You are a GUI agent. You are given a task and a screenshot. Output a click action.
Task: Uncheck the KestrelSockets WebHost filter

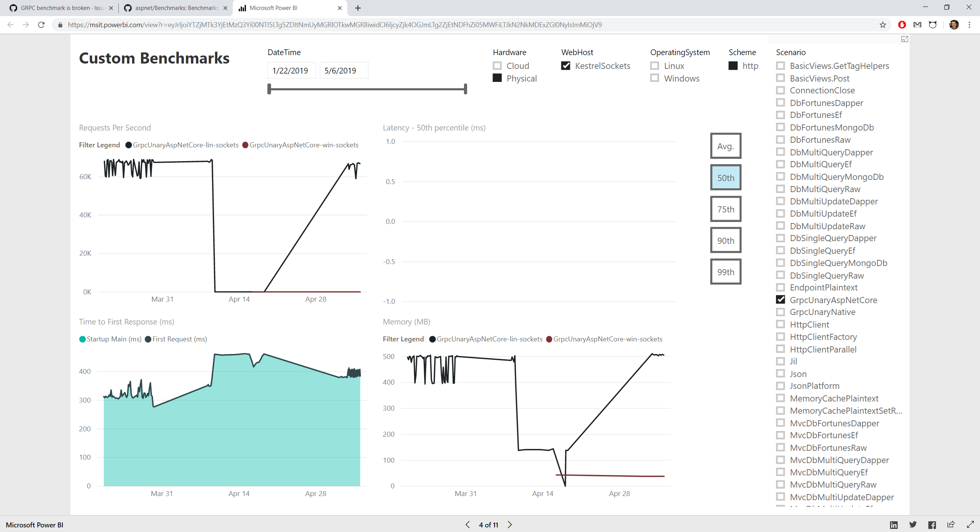(x=567, y=65)
